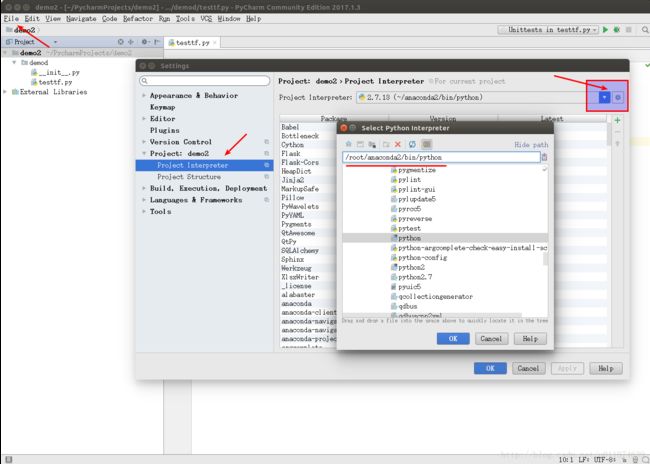
Task: Click Help in Select Python Interpreter dialog
Action: pos(530,339)
